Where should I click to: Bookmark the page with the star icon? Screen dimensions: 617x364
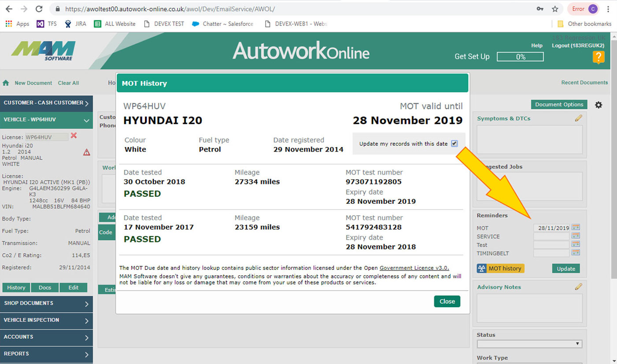point(555,9)
